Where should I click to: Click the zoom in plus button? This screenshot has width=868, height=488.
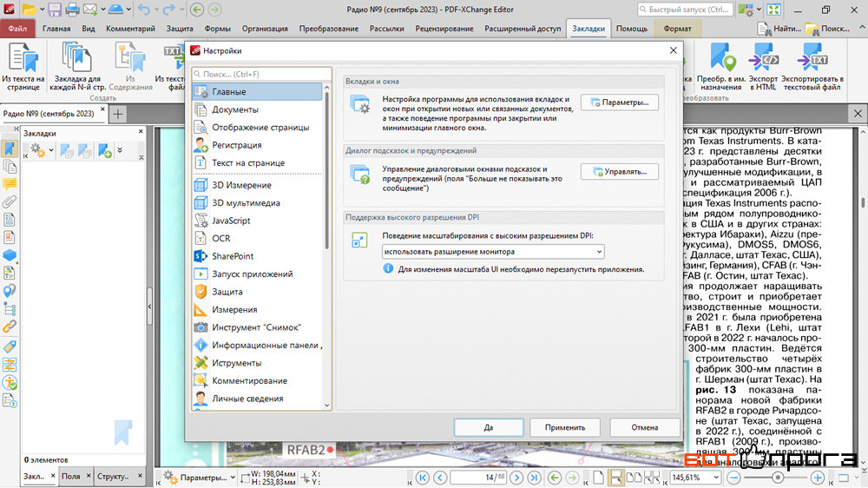pos(817,477)
